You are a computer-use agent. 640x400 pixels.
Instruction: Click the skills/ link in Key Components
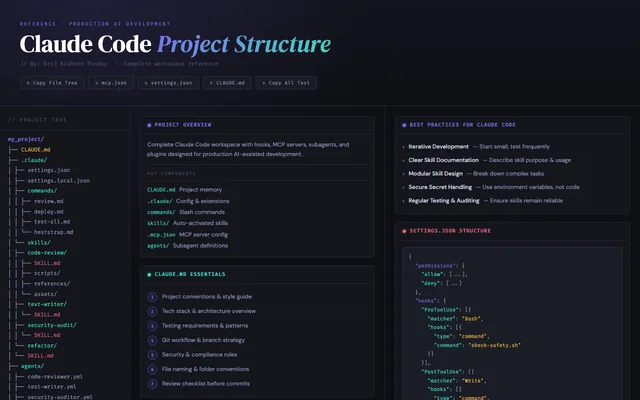(158, 223)
